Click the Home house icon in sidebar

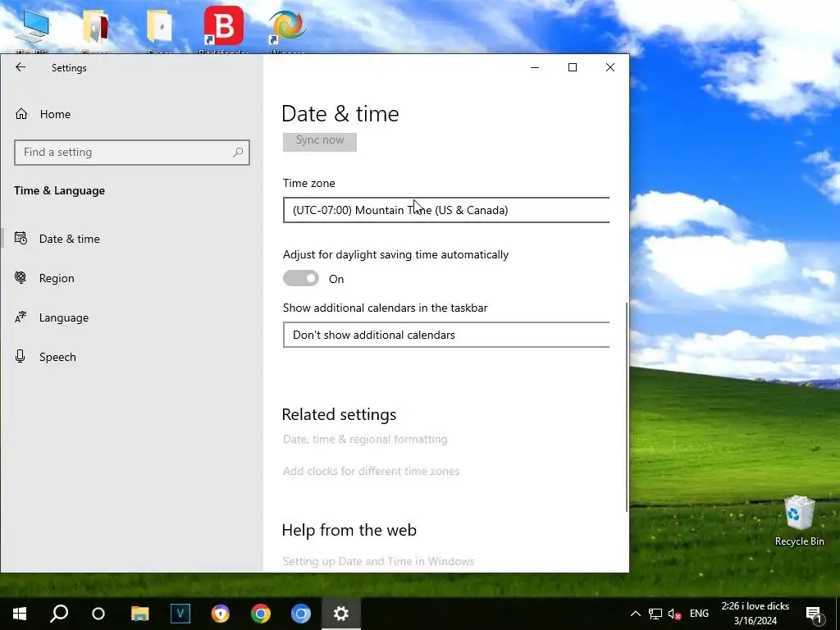click(21, 113)
